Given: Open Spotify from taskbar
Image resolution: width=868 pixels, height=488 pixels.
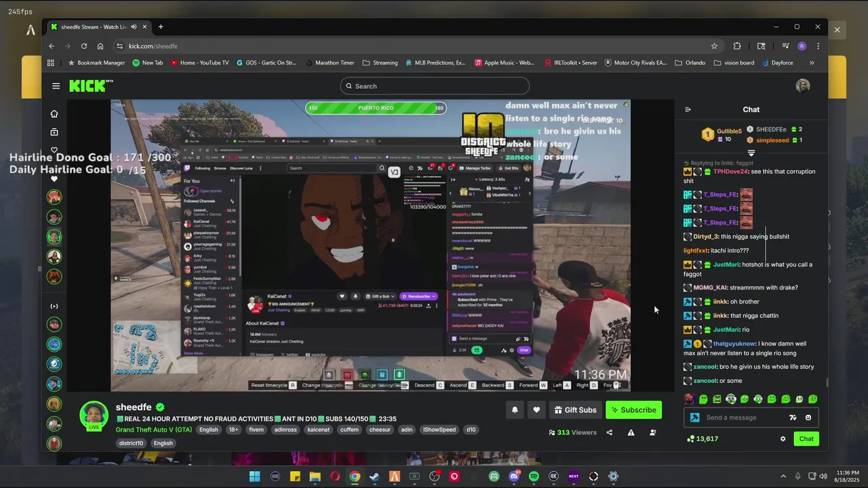Looking at the screenshot, I should point(534,476).
